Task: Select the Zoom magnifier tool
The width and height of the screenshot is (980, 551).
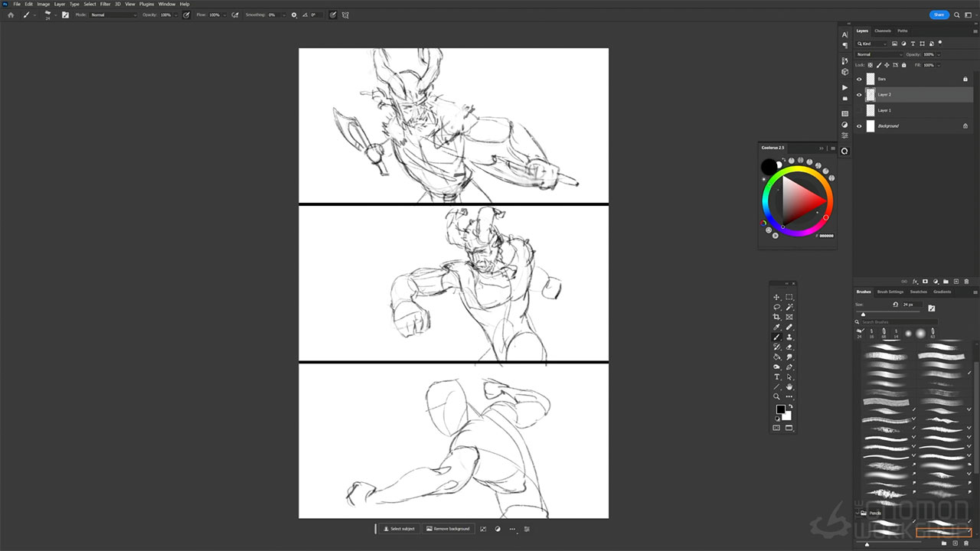Action: [x=776, y=396]
